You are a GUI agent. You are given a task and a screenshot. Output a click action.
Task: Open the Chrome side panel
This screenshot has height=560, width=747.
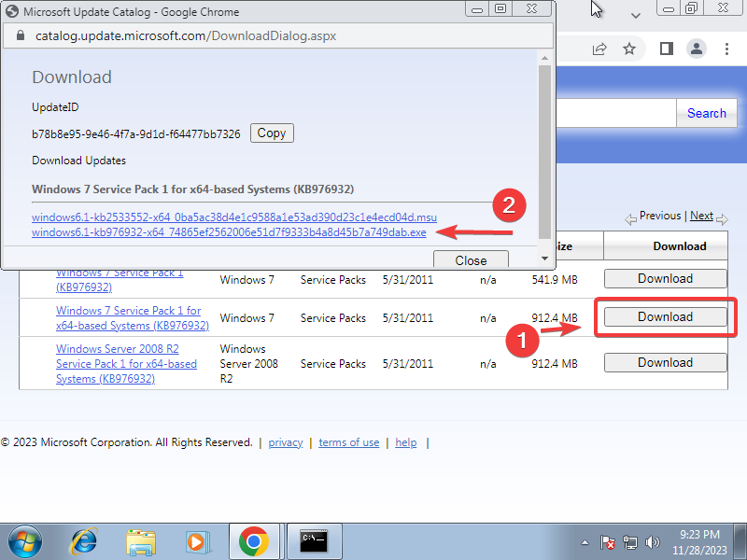(x=666, y=49)
